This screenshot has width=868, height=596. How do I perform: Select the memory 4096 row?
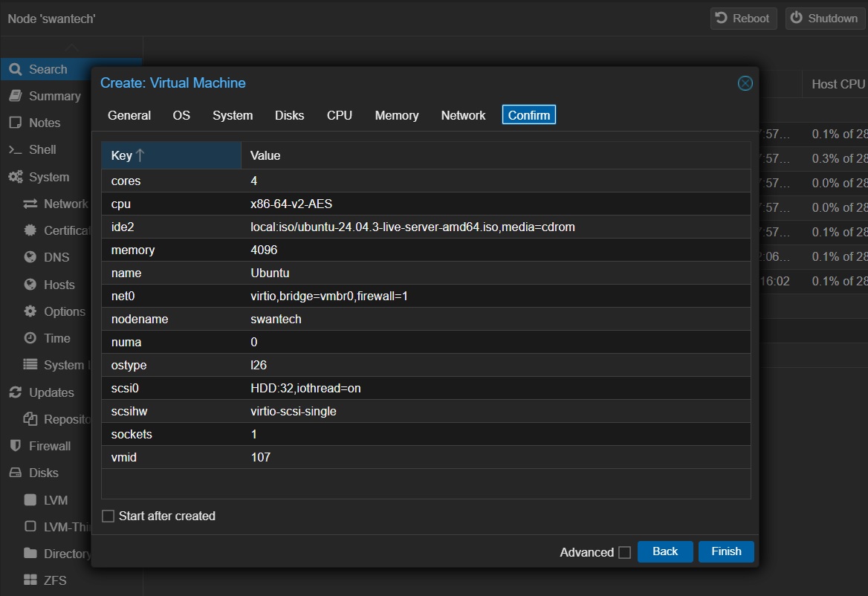(426, 250)
